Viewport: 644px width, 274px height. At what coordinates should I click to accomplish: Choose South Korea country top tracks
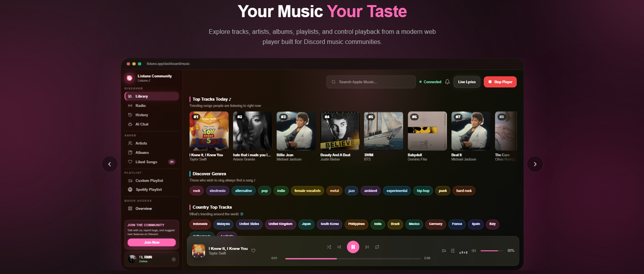coord(330,224)
